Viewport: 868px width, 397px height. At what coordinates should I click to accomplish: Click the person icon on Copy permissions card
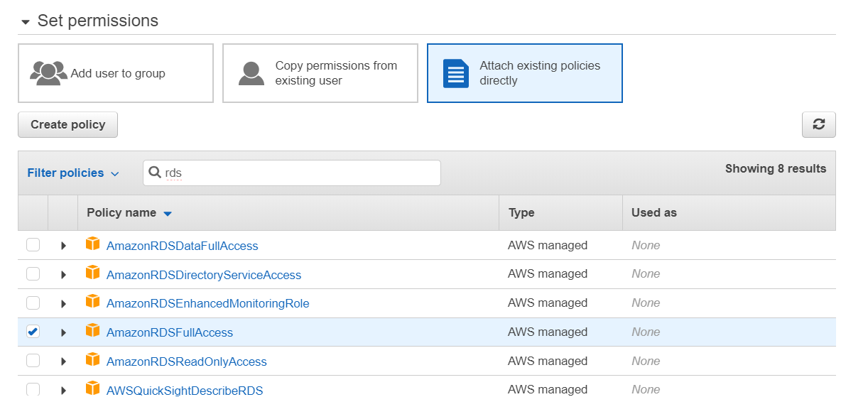click(251, 73)
